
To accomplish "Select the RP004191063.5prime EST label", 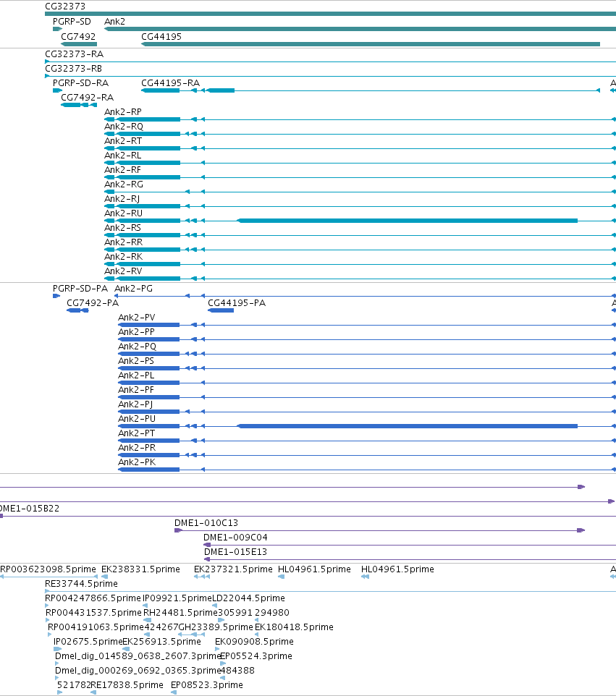I will click(96, 627).
